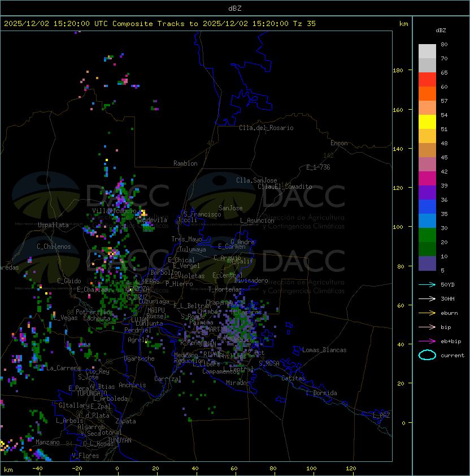Viewport: 470px width, 476px height.
Task: Click the 'V_Flores' map label
Action: click(x=85, y=456)
